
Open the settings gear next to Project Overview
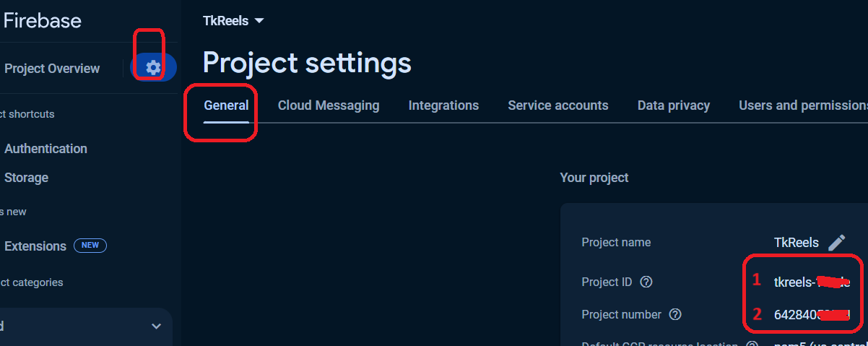pos(153,68)
